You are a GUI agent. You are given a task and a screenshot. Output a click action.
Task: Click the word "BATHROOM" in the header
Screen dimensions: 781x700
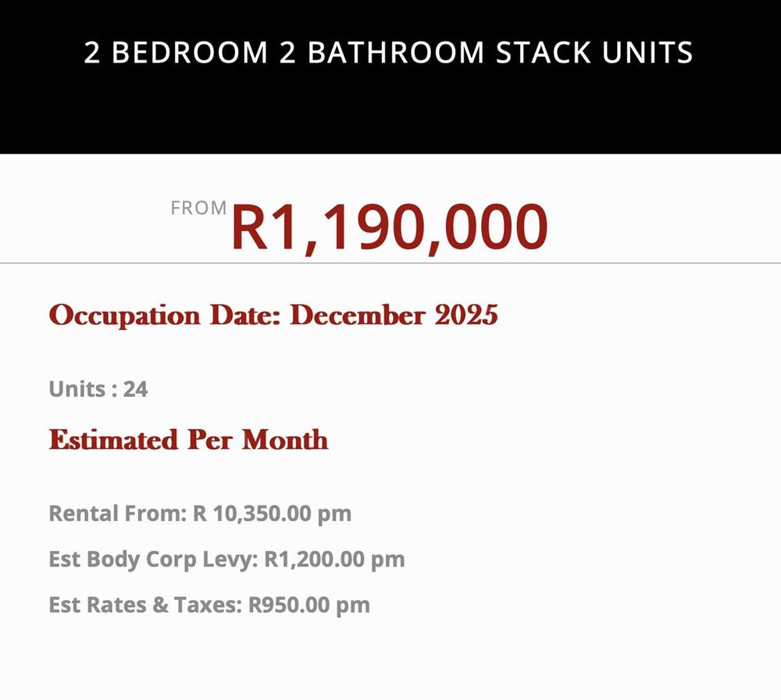click(x=396, y=52)
